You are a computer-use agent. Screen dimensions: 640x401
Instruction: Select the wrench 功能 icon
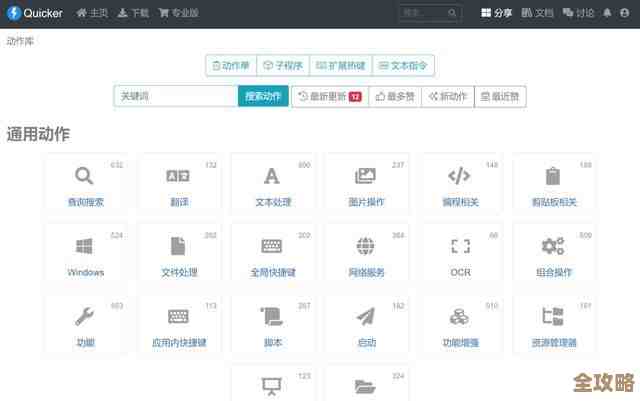84,316
